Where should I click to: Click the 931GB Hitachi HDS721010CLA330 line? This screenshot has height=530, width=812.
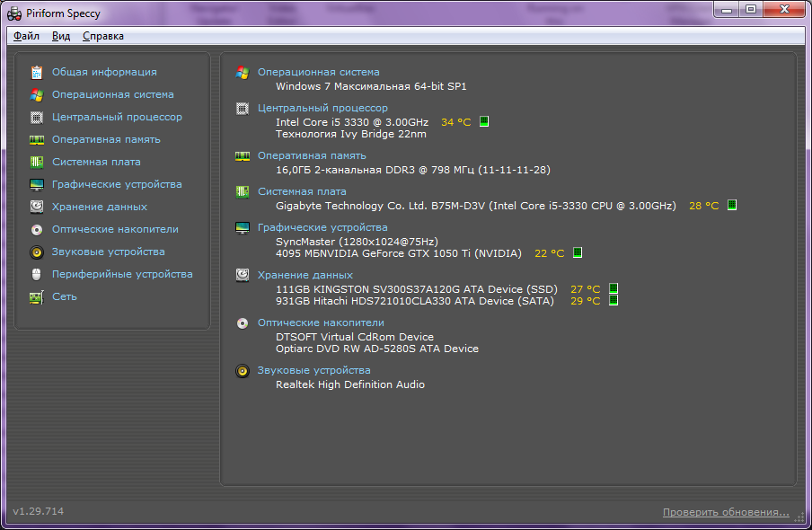(x=415, y=301)
